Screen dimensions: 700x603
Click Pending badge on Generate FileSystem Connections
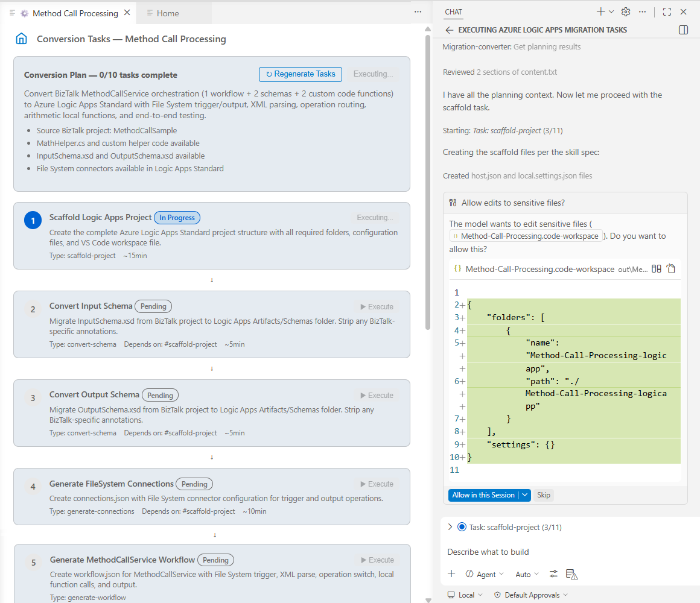point(194,484)
